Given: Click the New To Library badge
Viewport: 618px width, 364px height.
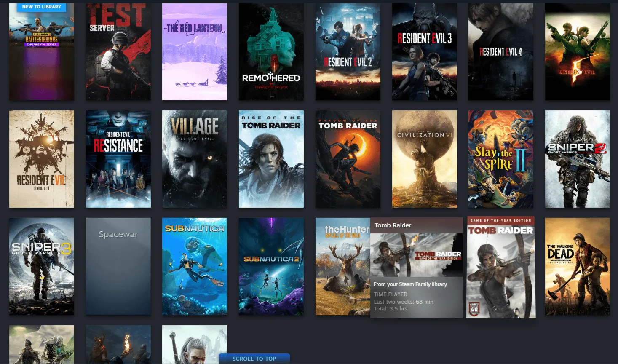Looking at the screenshot, I should (x=42, y=7).
